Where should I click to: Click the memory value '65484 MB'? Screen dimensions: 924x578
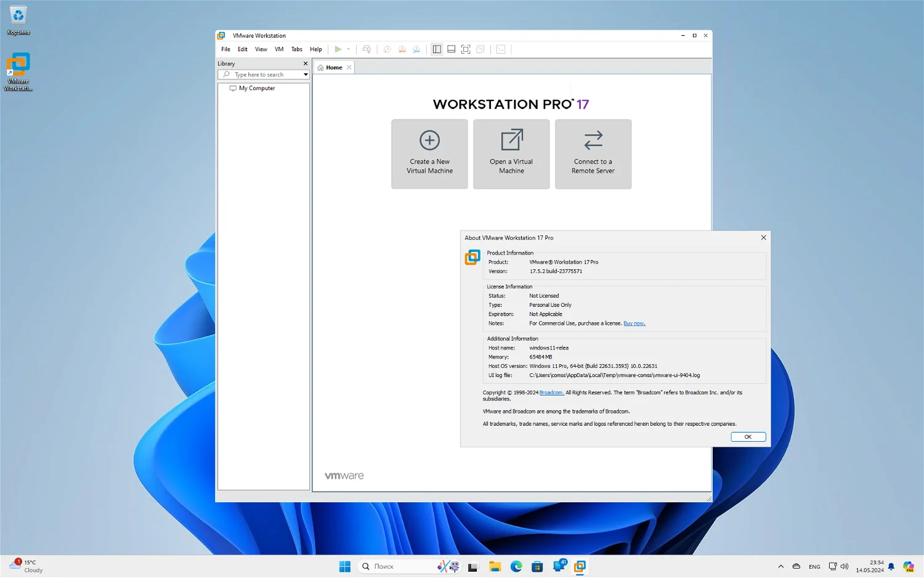point(541,357)
